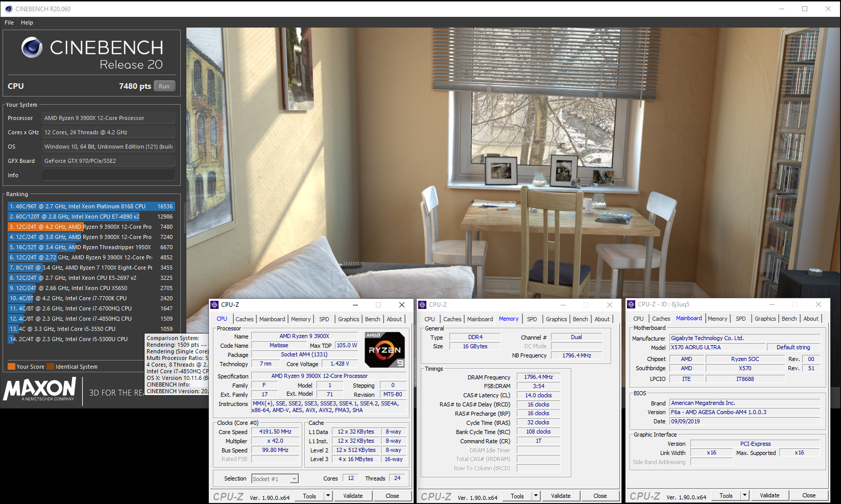Click Tools button in first CPU-Z window
Screen dimensions: 841x504
point(309,496)
